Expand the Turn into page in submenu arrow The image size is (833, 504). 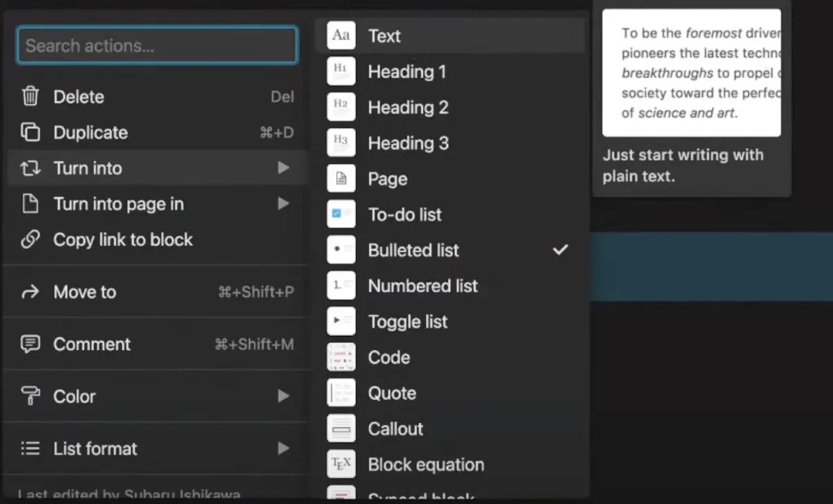(283, 204)
